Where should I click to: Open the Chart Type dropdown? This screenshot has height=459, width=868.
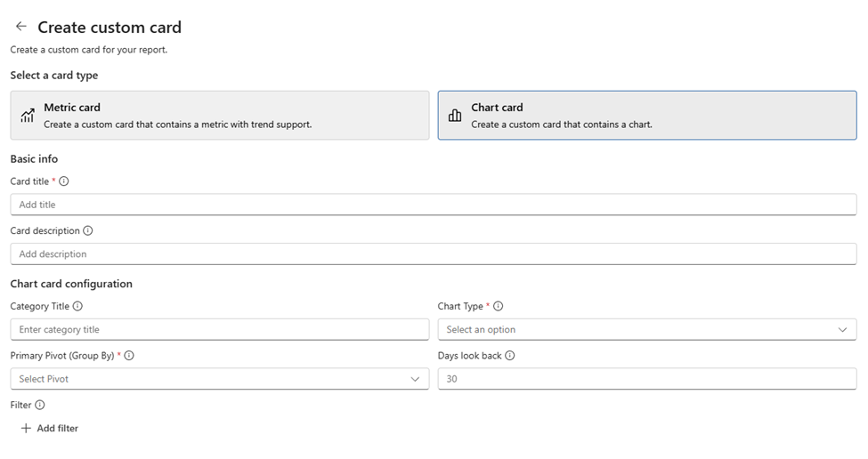[646, 329]
